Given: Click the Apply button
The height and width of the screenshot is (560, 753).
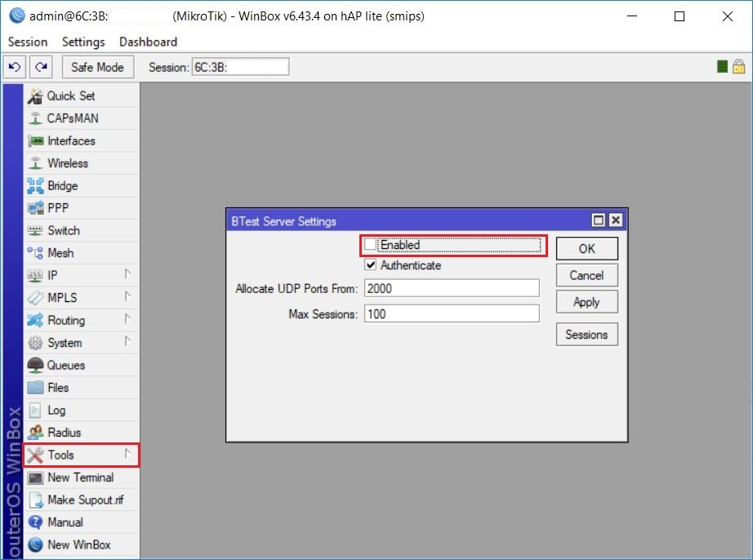Looking at the screenshot, I should point(587,302).
